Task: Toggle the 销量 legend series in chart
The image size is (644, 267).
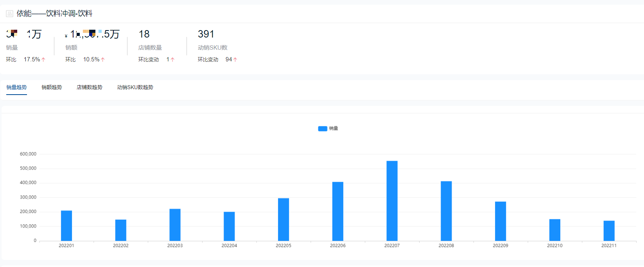Action: 328,129
